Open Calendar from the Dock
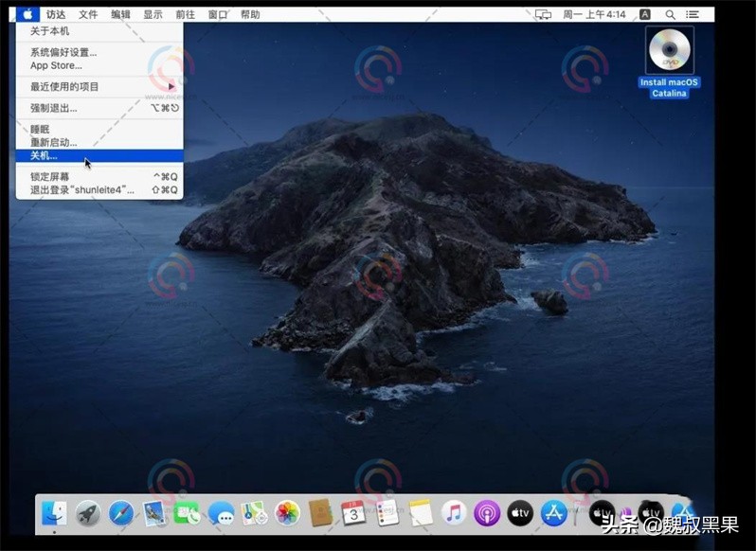756x551 pixels. tap(353, 513)
